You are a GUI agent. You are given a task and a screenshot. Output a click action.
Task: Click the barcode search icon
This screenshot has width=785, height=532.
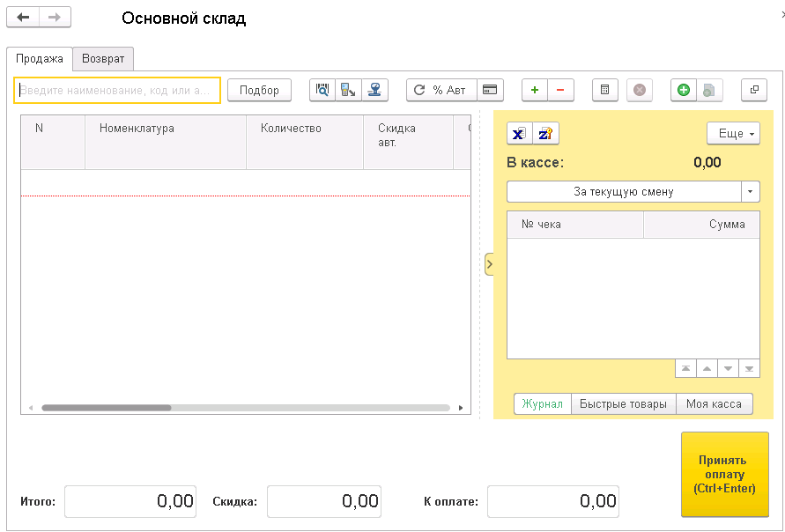[x=322, y=90]
